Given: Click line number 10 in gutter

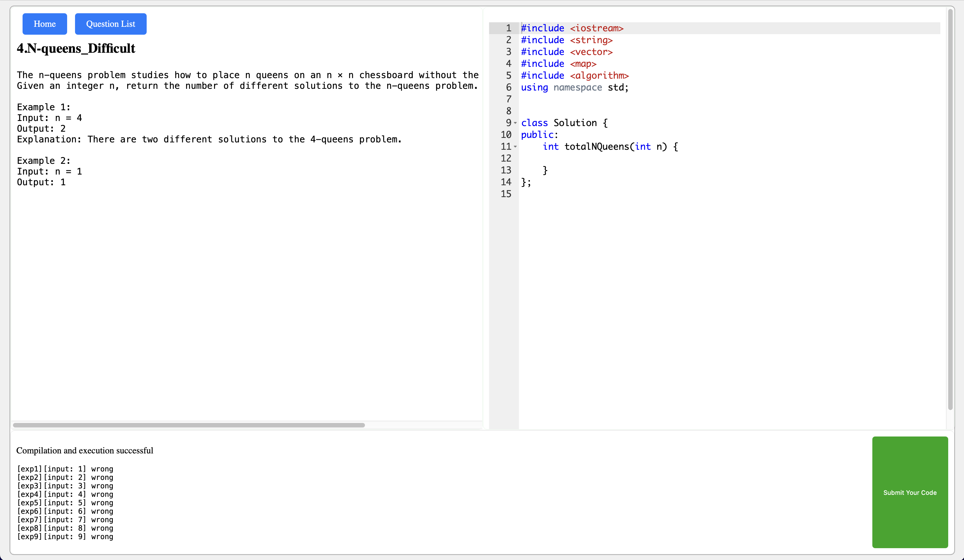Looking at the screenshot, I should click(x=506, y=135).
